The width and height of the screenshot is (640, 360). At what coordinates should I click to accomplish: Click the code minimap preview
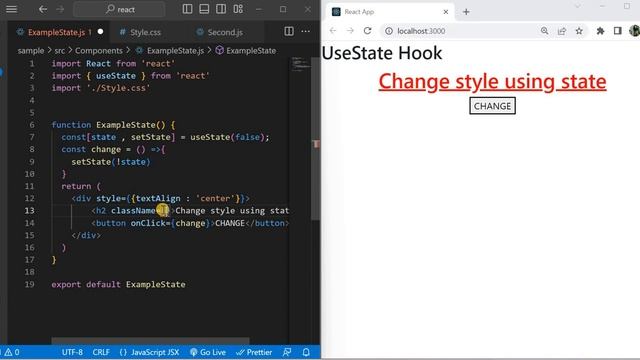[x=300, y=64]
